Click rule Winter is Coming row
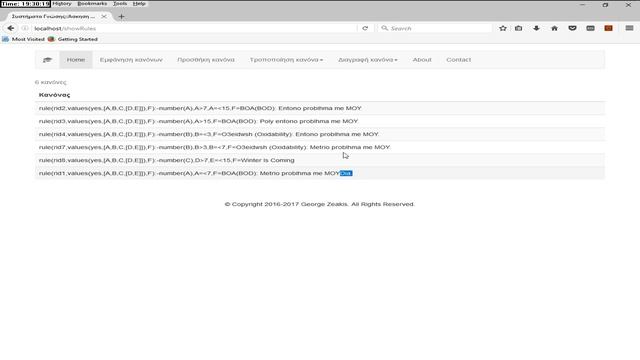This screenshot has width=640, height=360. pyautogui.click(x=320, y=160)
